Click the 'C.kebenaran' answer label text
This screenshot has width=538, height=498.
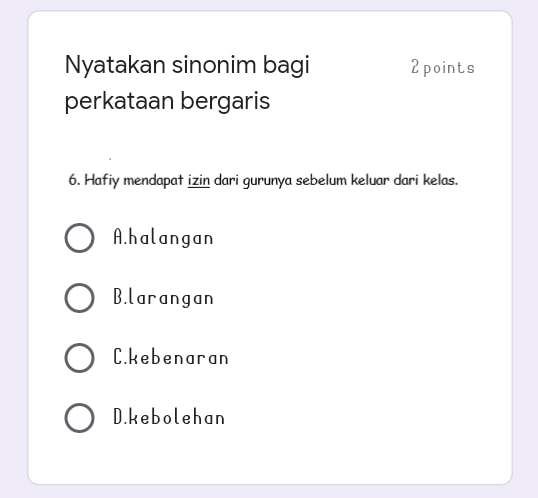click(171, 357)
